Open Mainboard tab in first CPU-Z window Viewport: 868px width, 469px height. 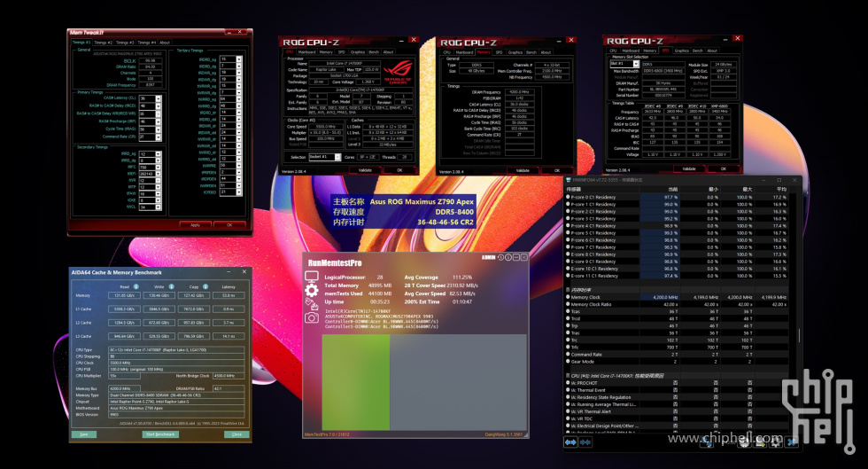[306, 52]
